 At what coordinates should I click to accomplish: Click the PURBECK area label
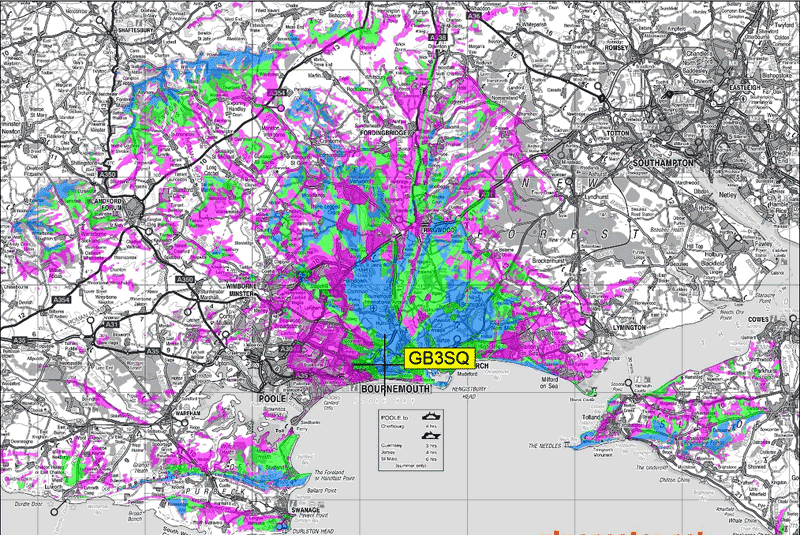[x=214, y=491]
